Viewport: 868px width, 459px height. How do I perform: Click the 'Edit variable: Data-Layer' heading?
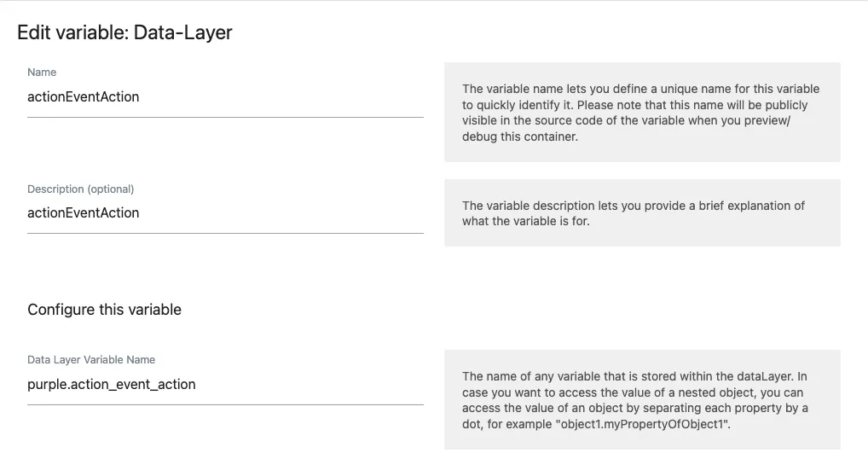(x=124, y=32)
